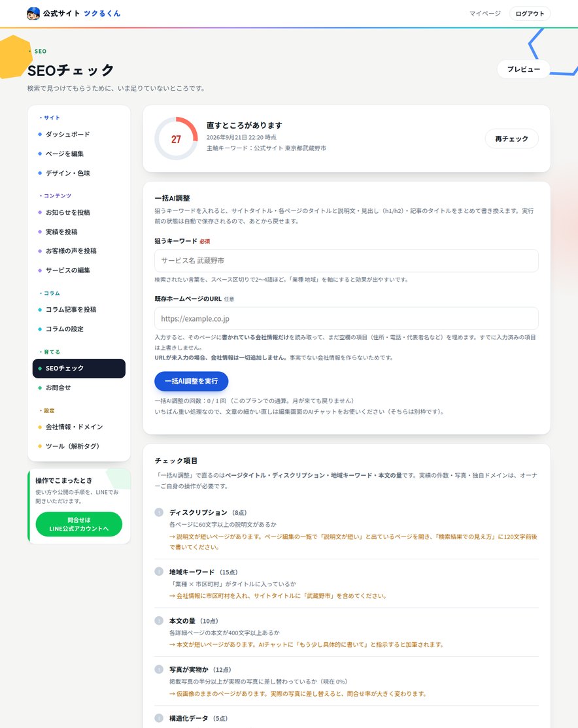
Task: Open コラムの設定 menu item
Action: click(79, 329)
